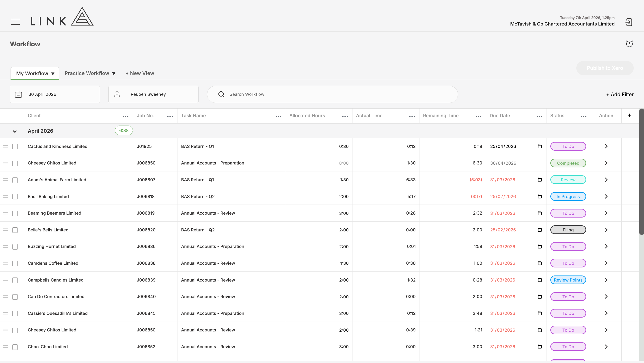Open Client column options ellipsis

coord(126,117)
